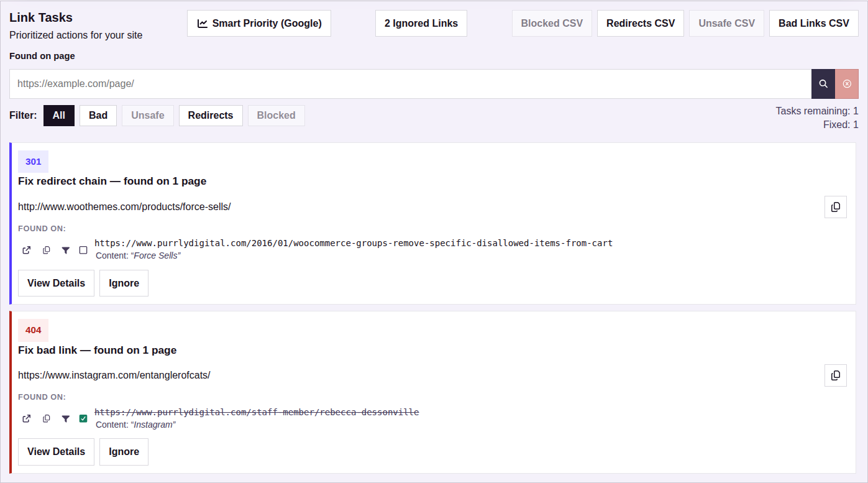Filter by the woocommerce-groups page
This screenshot has height=483, width=868.
(65, 251)
